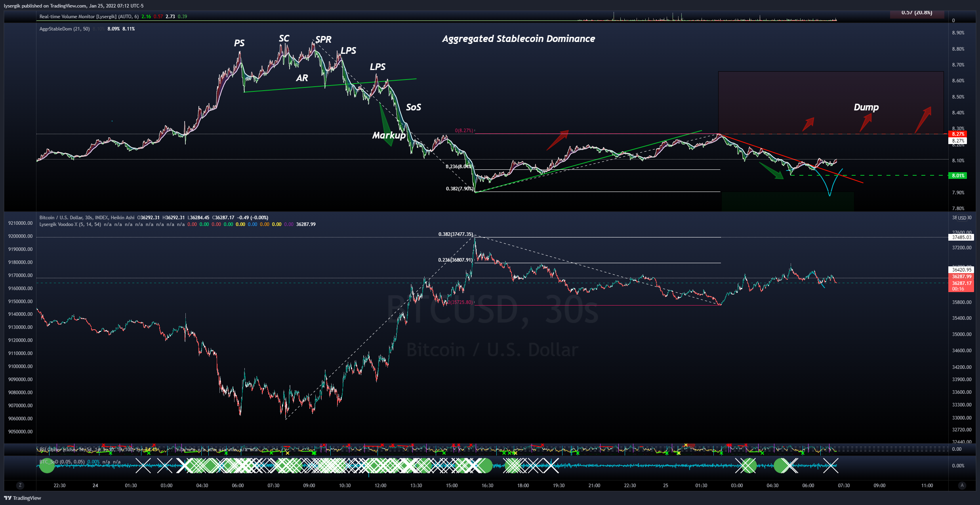Click the 25 date label on time axis

665,486
